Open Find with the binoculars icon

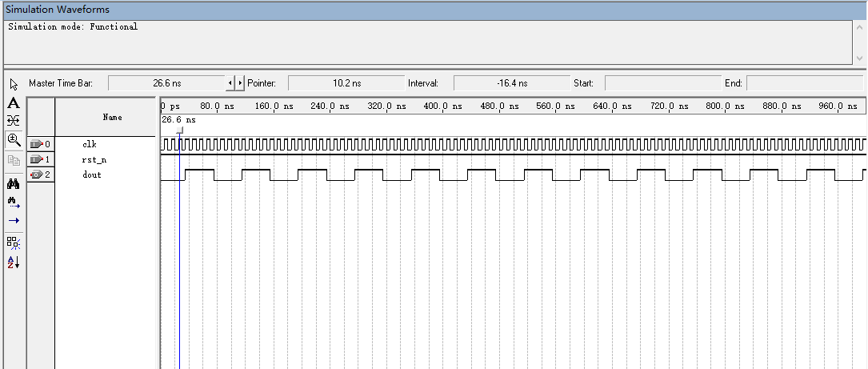click(14, 184)
